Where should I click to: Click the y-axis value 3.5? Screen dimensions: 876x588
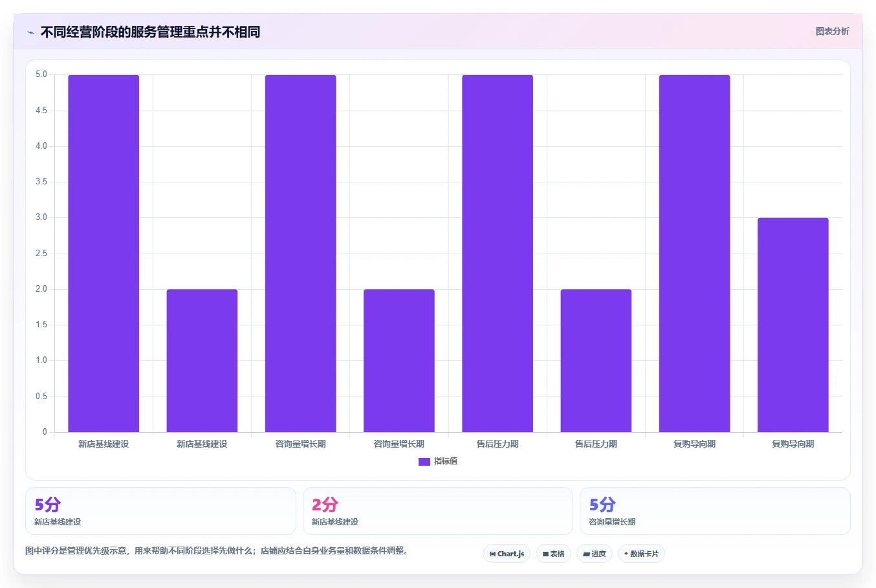pos(41,182)
